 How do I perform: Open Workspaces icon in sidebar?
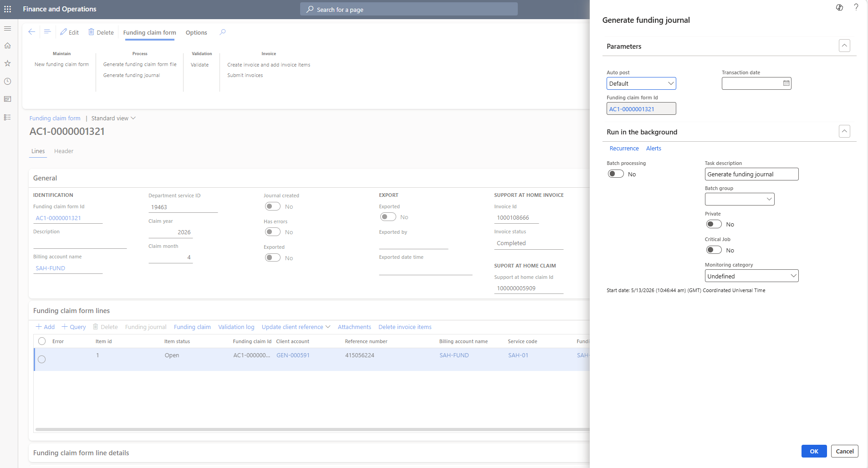click(8, 99)
